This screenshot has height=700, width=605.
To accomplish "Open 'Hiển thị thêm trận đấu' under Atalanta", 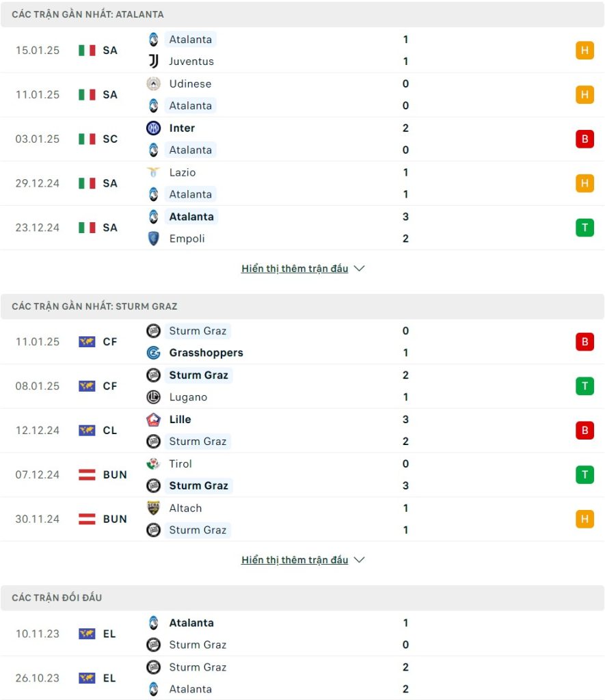I will 295,268.
